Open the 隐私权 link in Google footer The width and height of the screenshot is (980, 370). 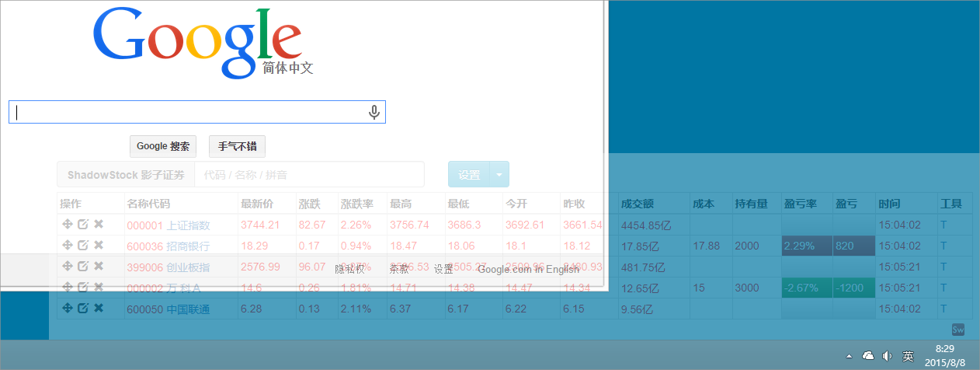349,269
